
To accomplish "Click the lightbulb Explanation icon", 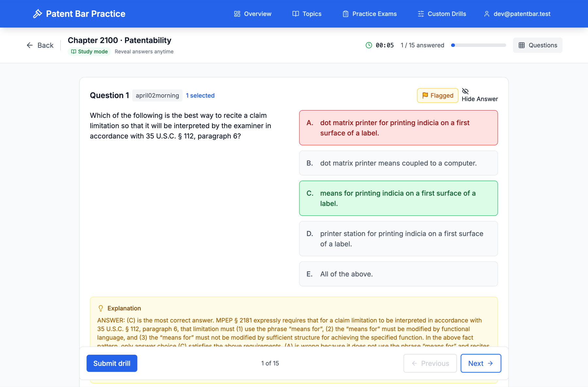I will click(x=101, y=308).
